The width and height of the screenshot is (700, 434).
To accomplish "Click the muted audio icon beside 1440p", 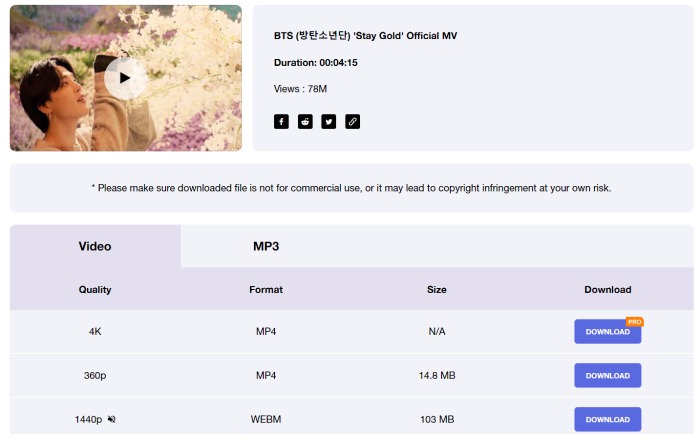I will point(112,419).
